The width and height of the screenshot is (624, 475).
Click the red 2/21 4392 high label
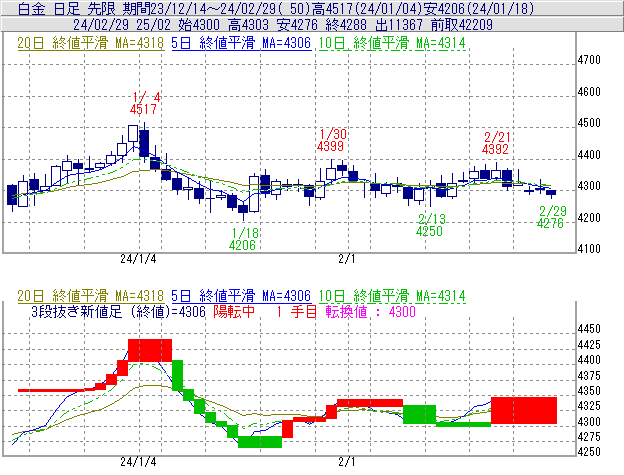[495, 143]
